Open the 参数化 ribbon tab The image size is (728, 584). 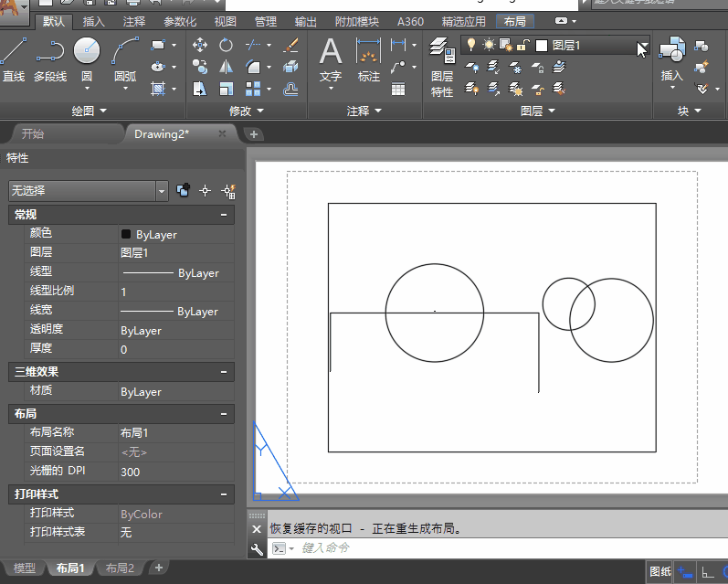click(x=180, y=21)
